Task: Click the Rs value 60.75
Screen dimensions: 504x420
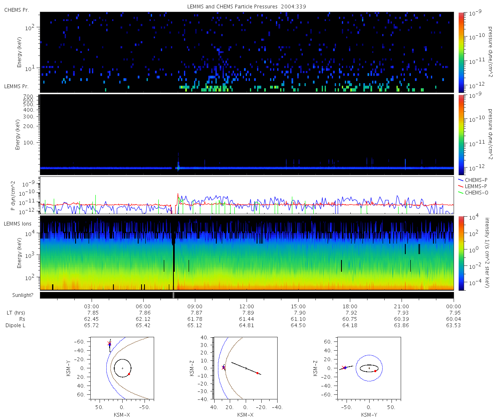Action: tap(350, 319)
